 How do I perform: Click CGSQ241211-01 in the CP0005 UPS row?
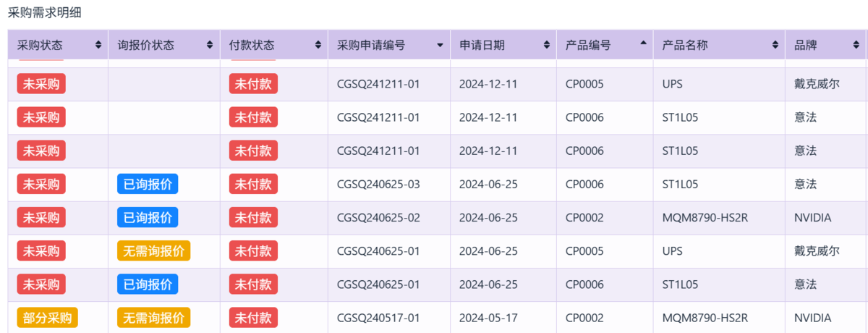tap(378, 84)
